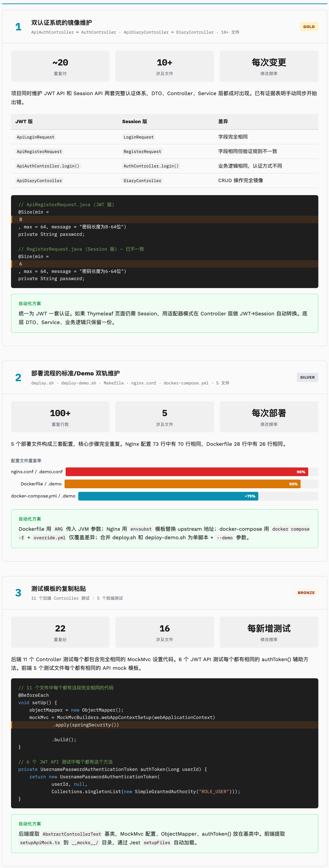Click the @BeforeEach annotation in code
Image resolution: width=329 pixels, height=868 pixels.
[x=33, y=695]
